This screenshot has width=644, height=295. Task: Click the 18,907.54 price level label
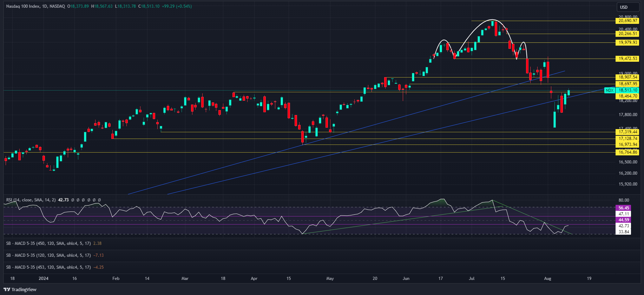pyautogui.click(x=628, y=77)
